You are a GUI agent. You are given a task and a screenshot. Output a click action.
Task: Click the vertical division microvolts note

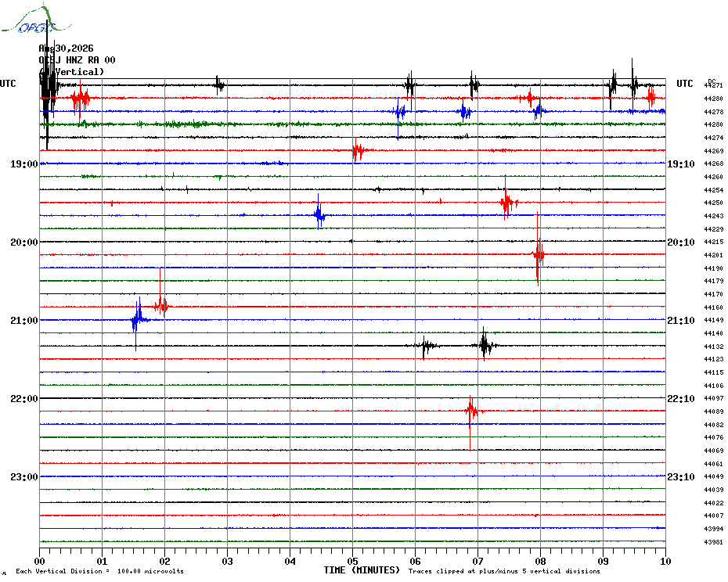point(100,571)
